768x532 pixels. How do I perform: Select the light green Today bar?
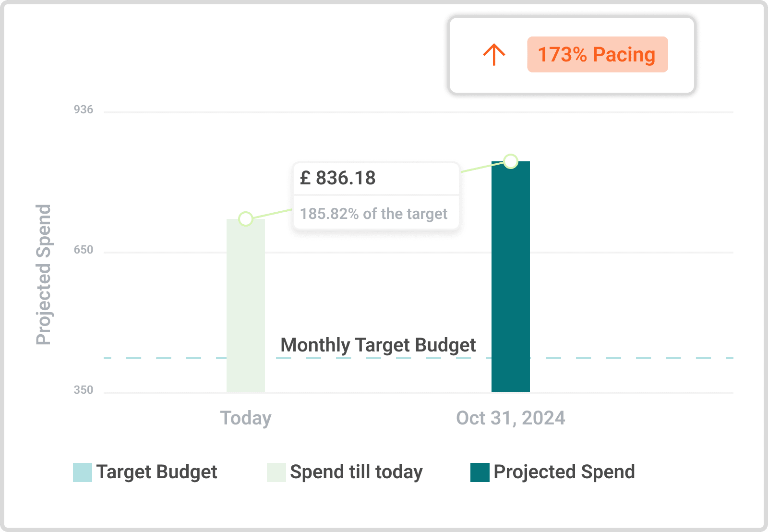[246, 307]
